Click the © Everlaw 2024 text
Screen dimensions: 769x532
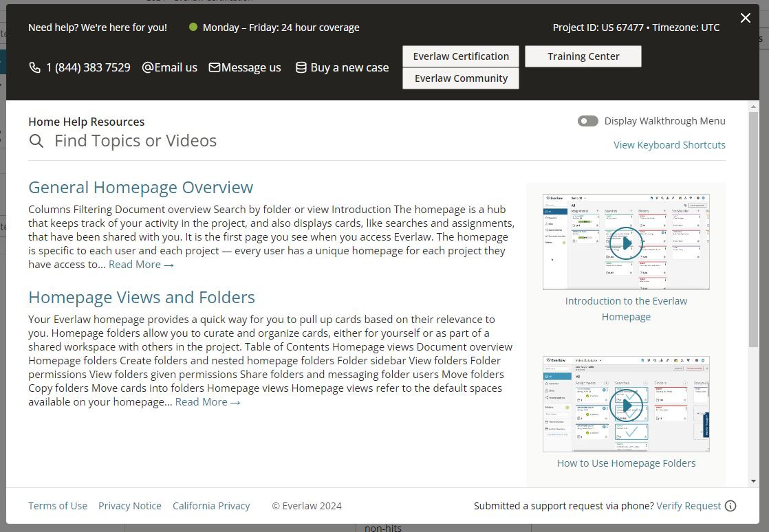point(307,506)
